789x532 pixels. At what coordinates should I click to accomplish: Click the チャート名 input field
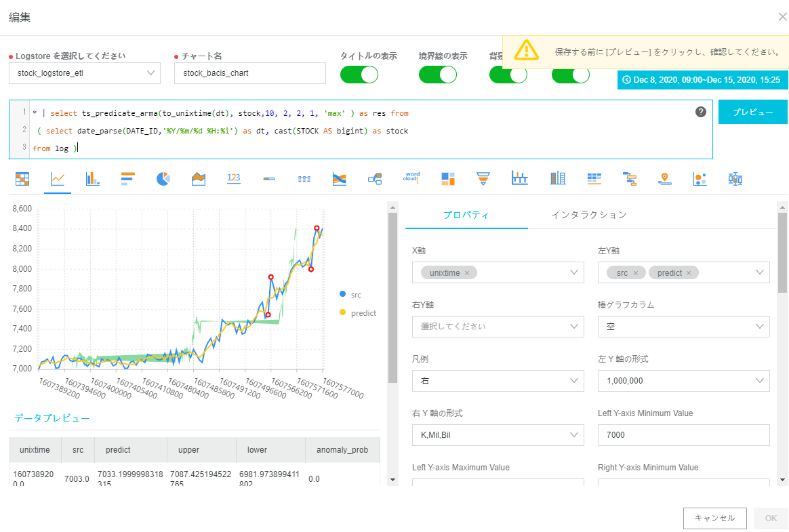250,73
